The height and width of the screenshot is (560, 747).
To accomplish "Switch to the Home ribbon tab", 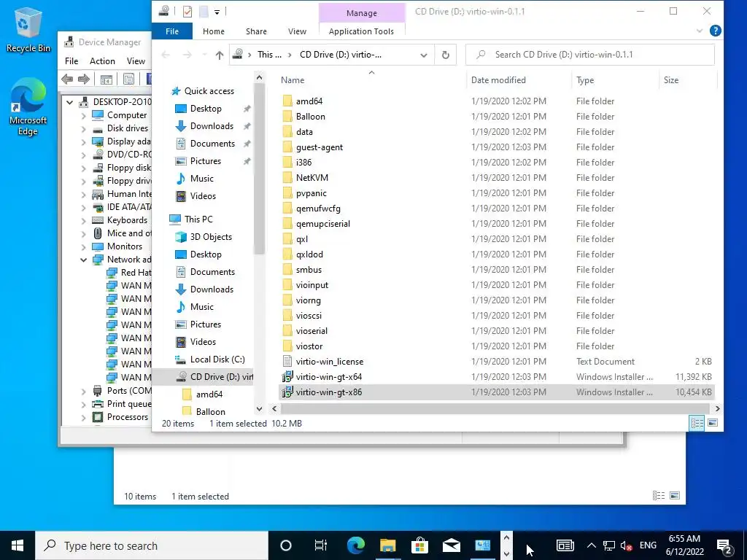I will tap(214, 31).
